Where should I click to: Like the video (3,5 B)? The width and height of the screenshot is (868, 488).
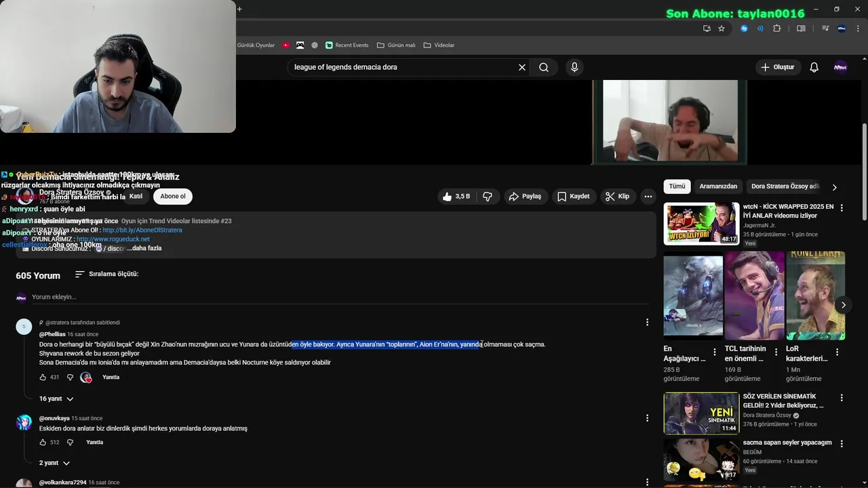click(456, 197)
